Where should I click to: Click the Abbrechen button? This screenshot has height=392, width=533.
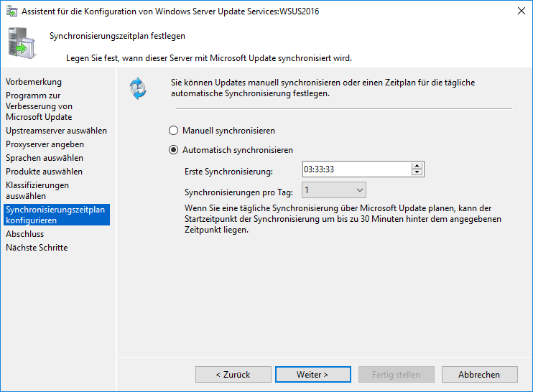click(480, 374)
